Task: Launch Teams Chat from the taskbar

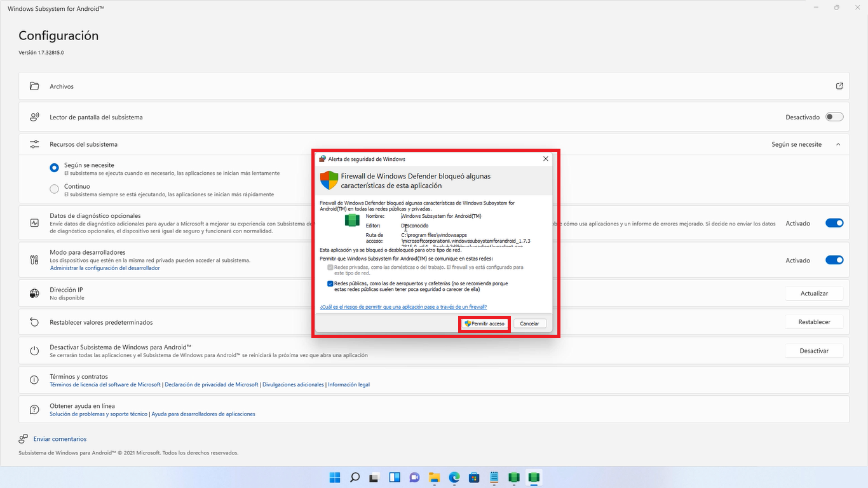Action: (x=414, y=477)
